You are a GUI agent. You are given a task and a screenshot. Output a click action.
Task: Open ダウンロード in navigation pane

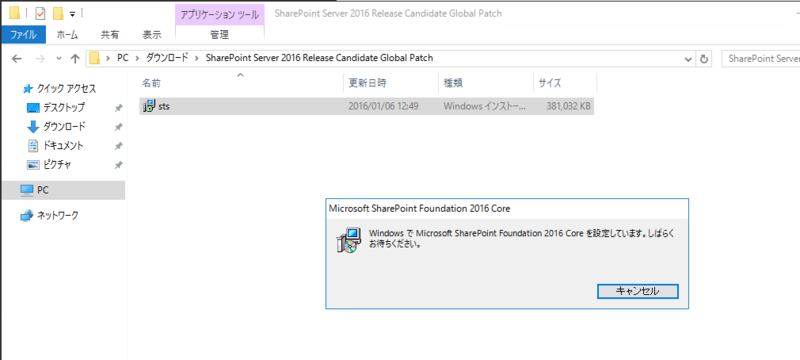point(64,126)
